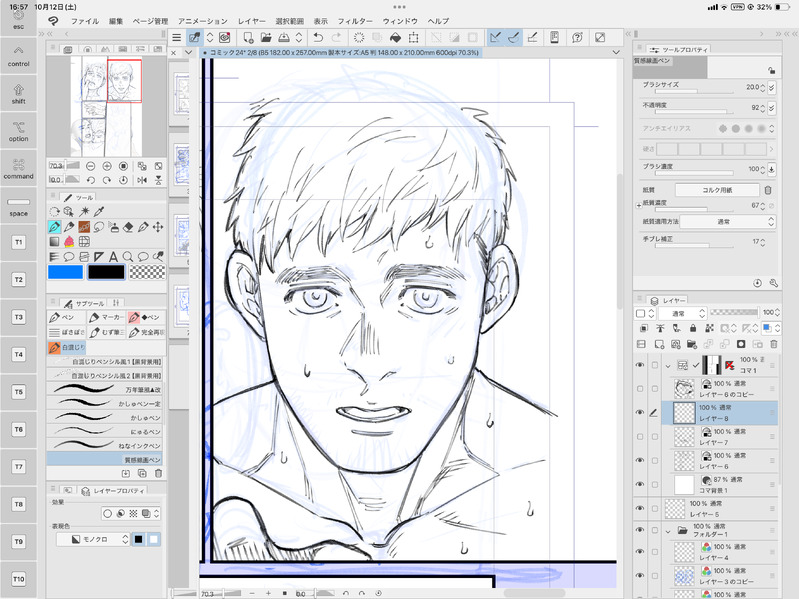Open 紙質適用方法 dropdown
Image resolution: width=799 pixels, height=599 pixels.
click(x=722, y=221)
